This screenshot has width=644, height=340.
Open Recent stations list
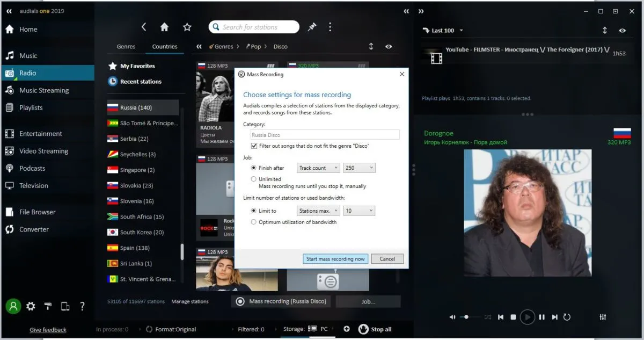point(141,82)
